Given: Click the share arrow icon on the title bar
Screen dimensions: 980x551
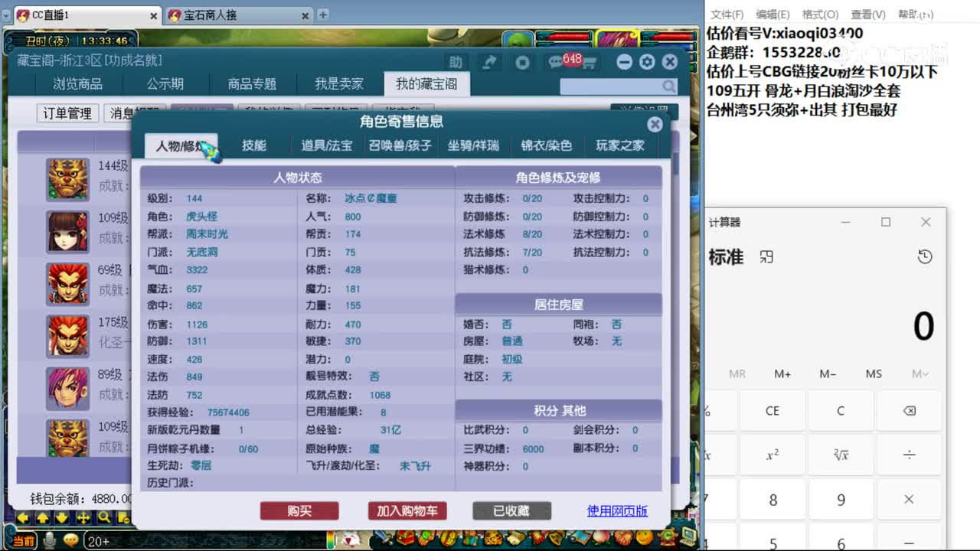Looking at the screenshot, I should [490, 61].
